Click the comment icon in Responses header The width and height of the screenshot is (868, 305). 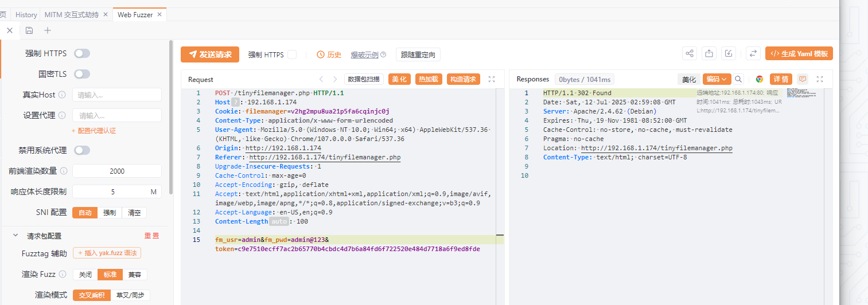[803, 79]
